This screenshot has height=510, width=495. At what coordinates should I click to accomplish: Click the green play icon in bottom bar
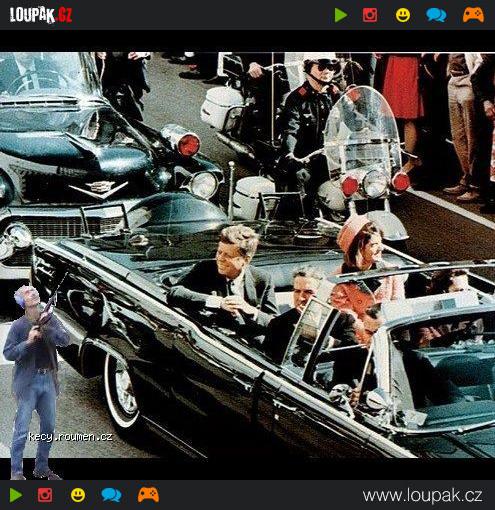point(16,495)
